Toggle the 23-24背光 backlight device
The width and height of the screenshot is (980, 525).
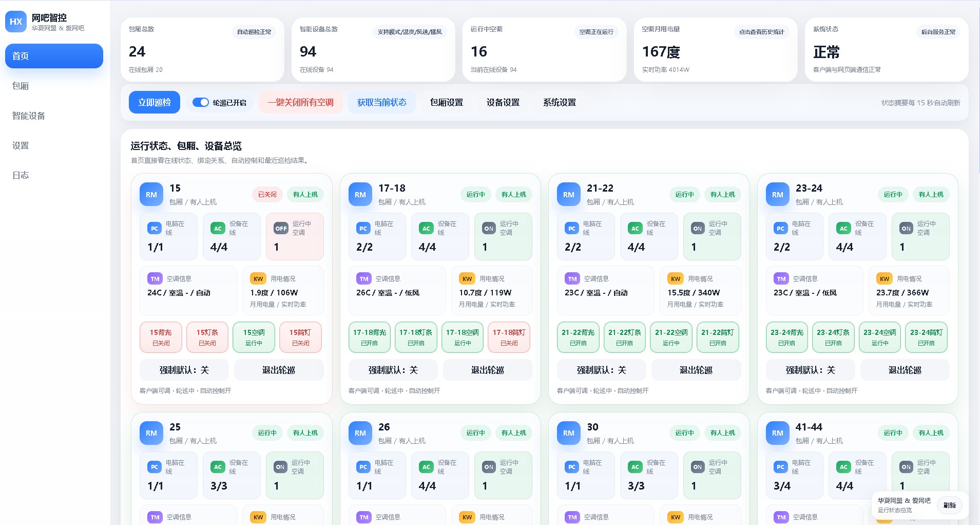[787, 338]
